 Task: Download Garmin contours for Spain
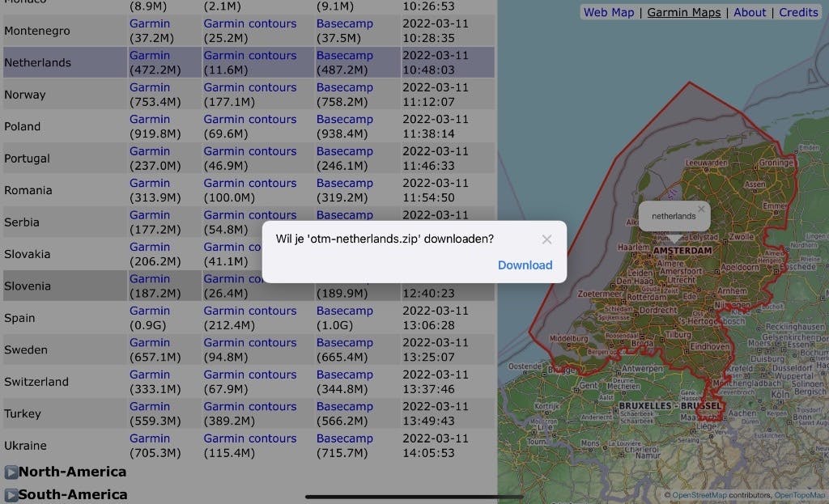[250, 311]
